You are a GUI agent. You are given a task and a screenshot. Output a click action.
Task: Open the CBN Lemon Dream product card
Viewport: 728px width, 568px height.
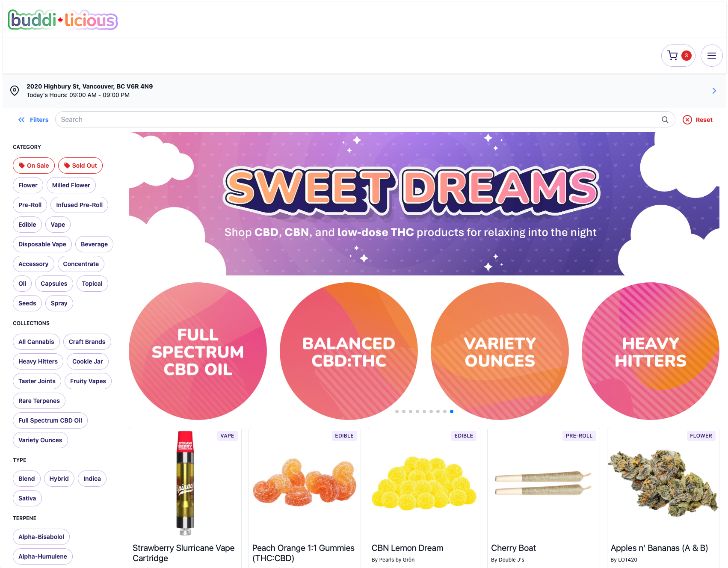coord(424,497)
